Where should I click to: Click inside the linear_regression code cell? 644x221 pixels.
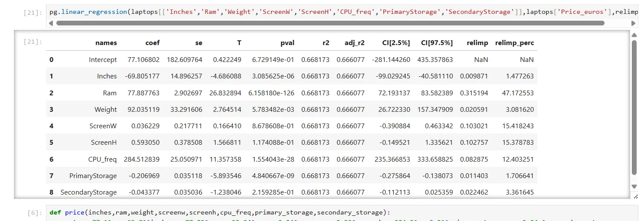[342, 12]
